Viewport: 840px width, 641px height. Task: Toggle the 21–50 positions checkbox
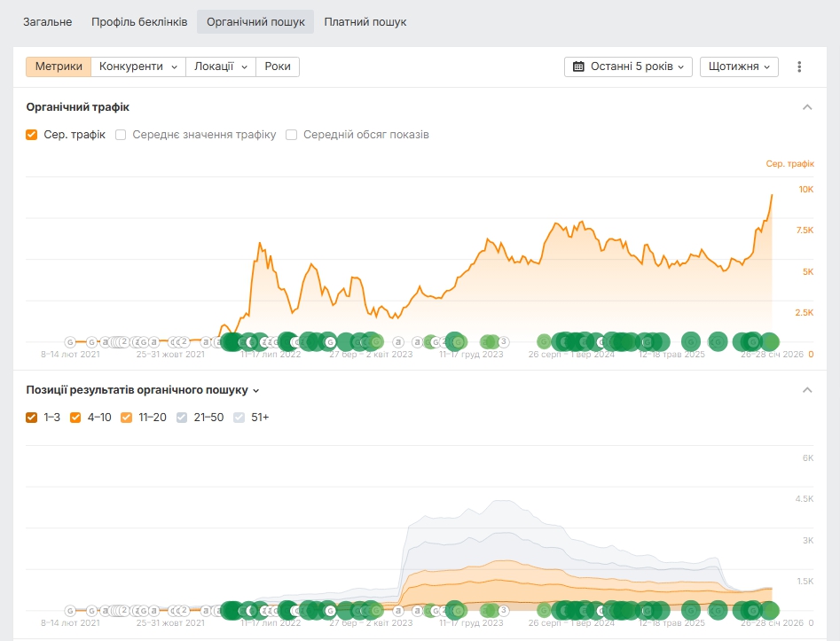182,417
